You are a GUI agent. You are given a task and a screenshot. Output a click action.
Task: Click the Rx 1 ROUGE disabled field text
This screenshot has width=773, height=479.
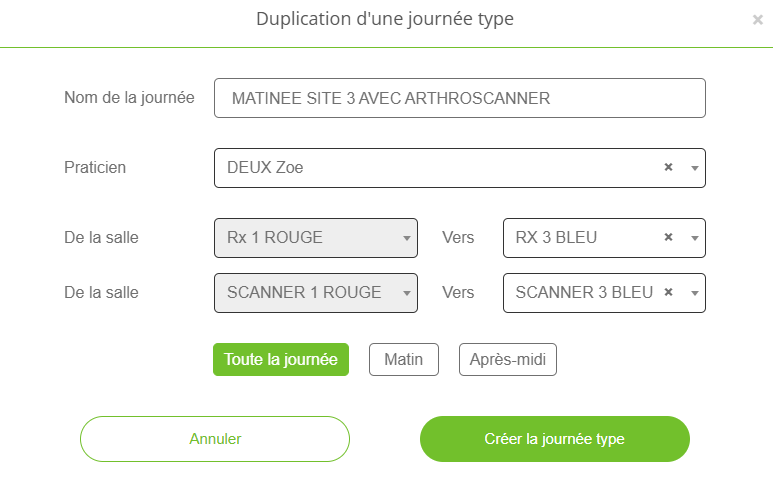[274, 238]
